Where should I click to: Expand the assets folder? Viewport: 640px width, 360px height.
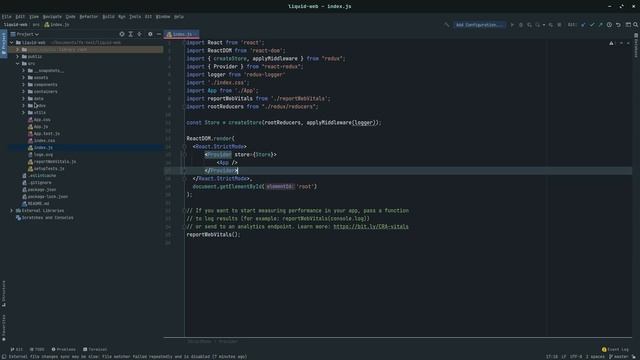coord(23,78)
